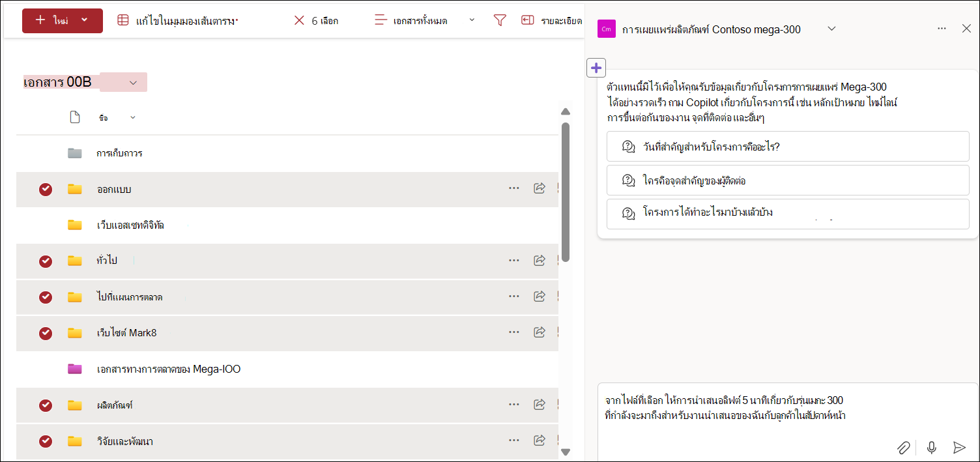Open the ออกแบบ folder
Image resolution: width=980 pixels, height=462 pixels.
114,189
